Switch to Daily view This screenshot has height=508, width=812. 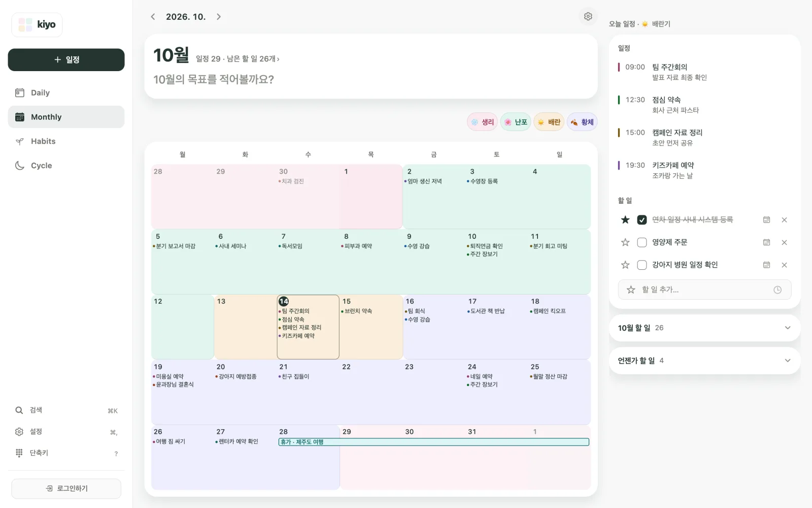pyautogui.click(x=66, y=92)
